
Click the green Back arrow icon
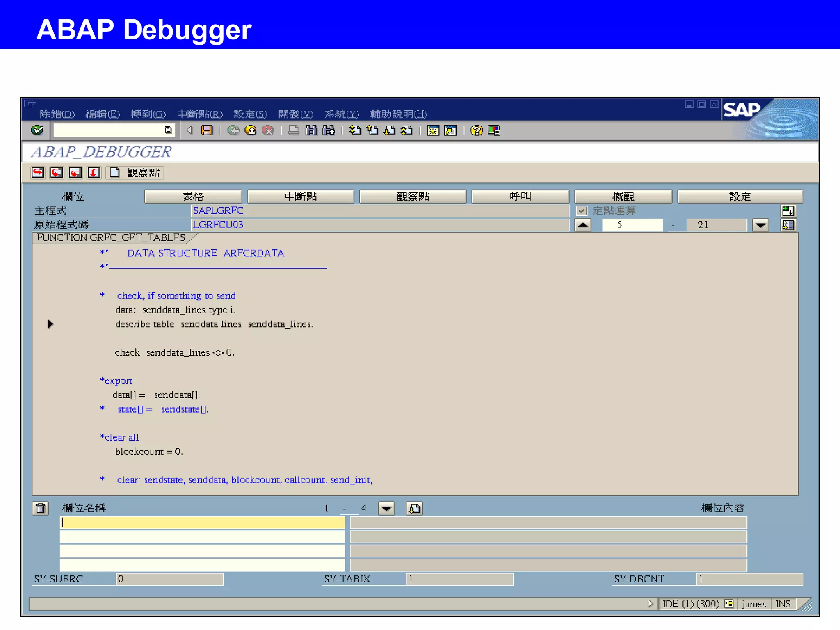point(234,130)
